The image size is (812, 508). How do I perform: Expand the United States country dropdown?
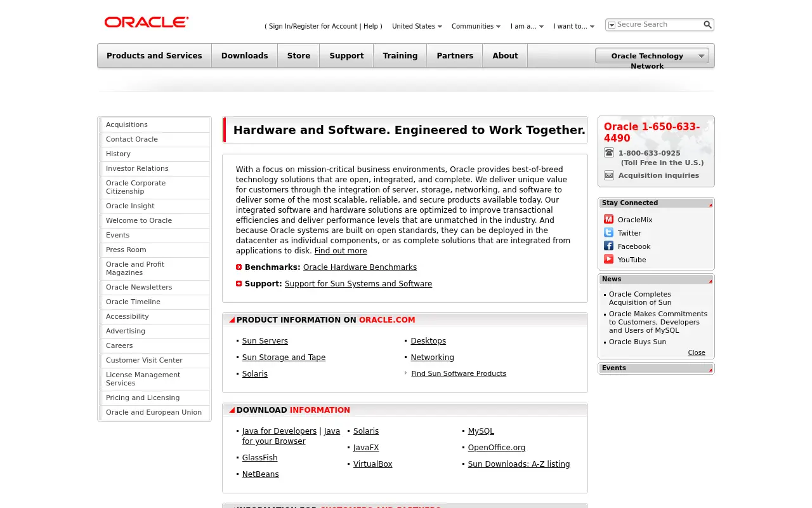point(417,27)
